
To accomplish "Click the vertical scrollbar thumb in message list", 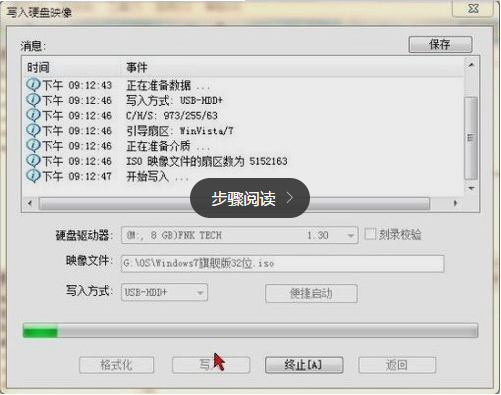I will click(x=471, y=138).
